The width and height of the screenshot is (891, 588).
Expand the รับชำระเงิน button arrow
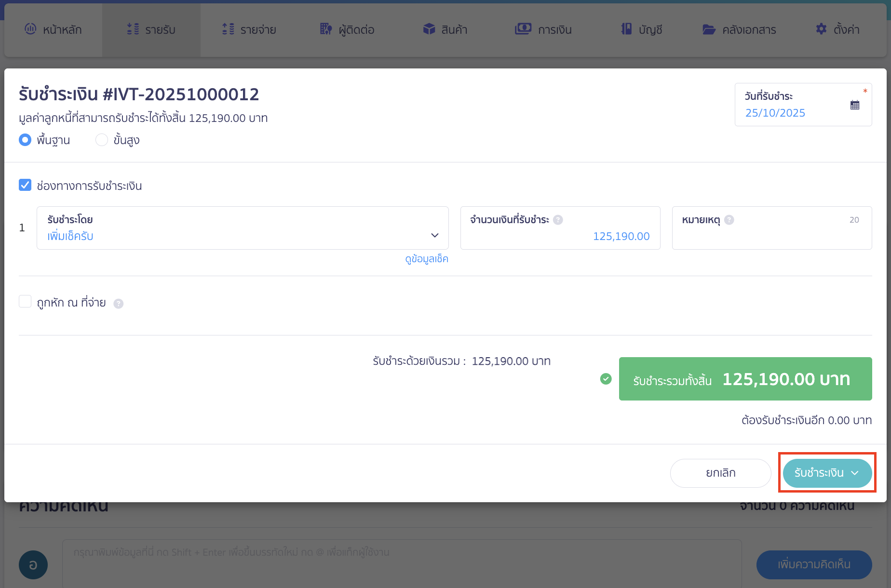point(855,473)
